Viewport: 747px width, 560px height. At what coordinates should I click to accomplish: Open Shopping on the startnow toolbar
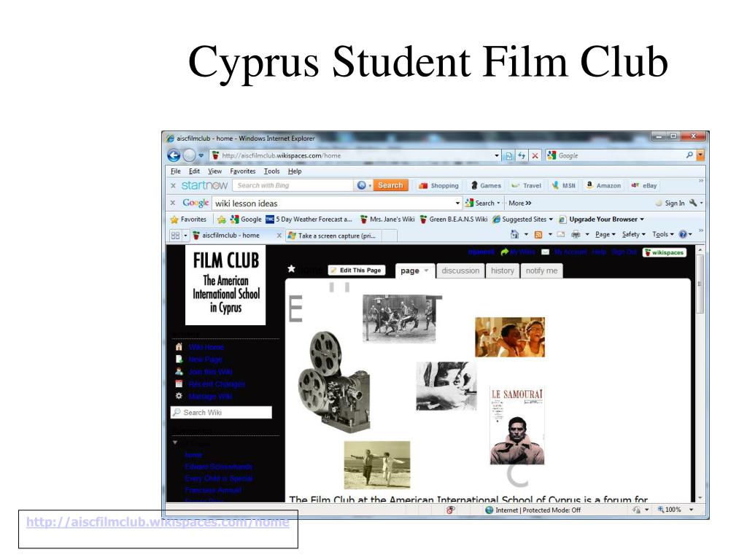pyautogui.click(x=438, y=186)
